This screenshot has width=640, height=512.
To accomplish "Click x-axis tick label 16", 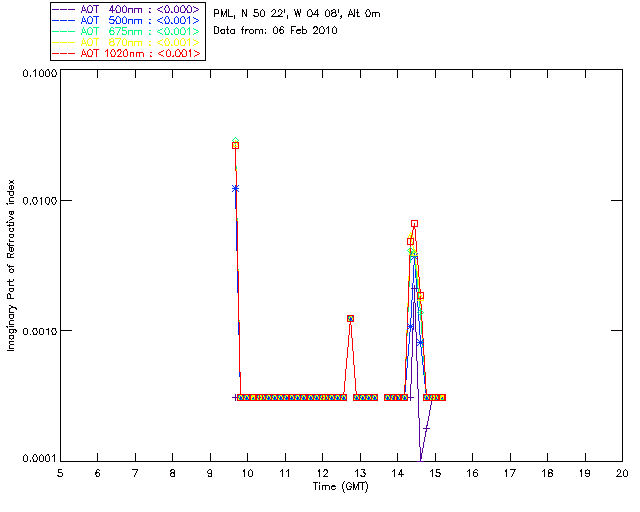I will (473, 473).
